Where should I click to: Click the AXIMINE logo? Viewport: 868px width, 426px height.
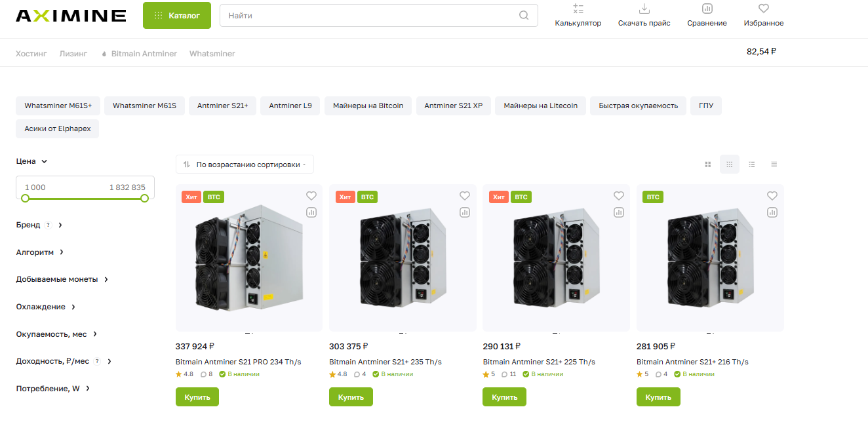click(x=71, y=16)
